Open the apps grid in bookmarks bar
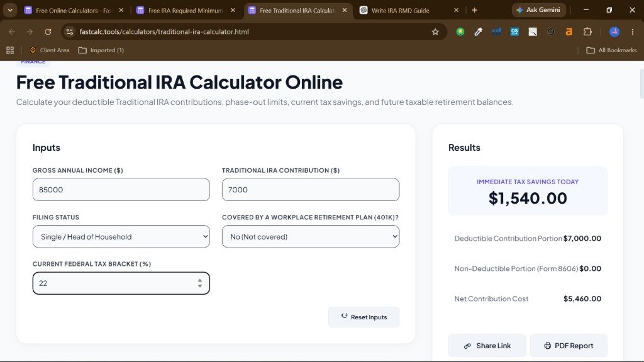 click(x=10, y=50)
